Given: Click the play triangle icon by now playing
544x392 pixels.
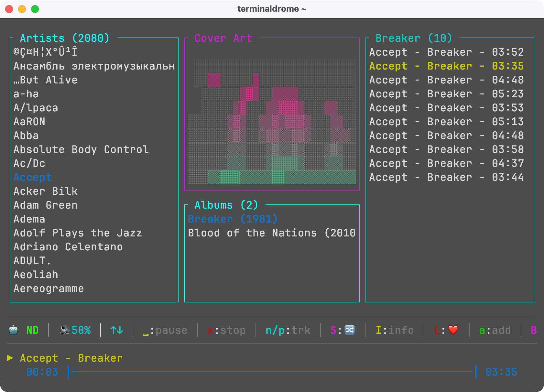Looking at the screenshot, I should tap(10, 358).
